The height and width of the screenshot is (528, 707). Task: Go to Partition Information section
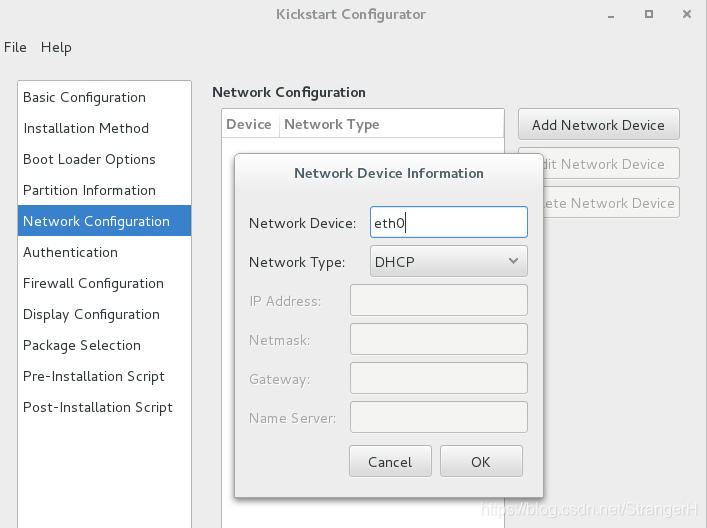tap(105, 190)
